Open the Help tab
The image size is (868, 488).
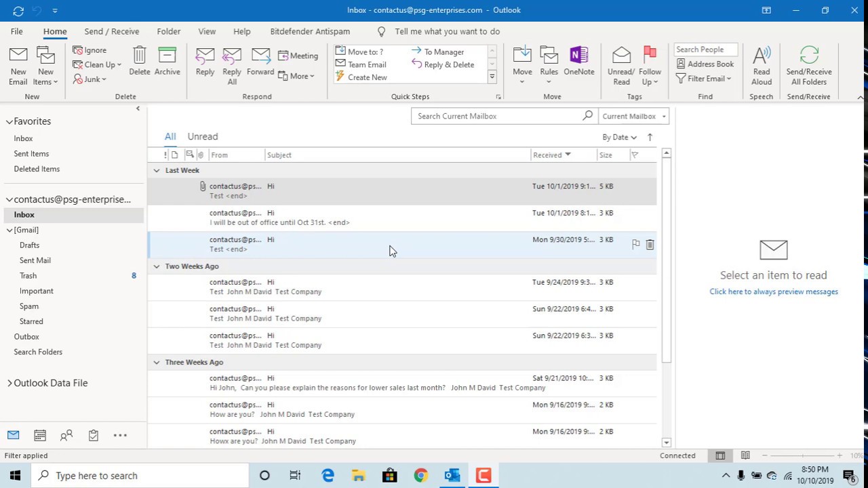pyautogui.click(x=242, y=31)
